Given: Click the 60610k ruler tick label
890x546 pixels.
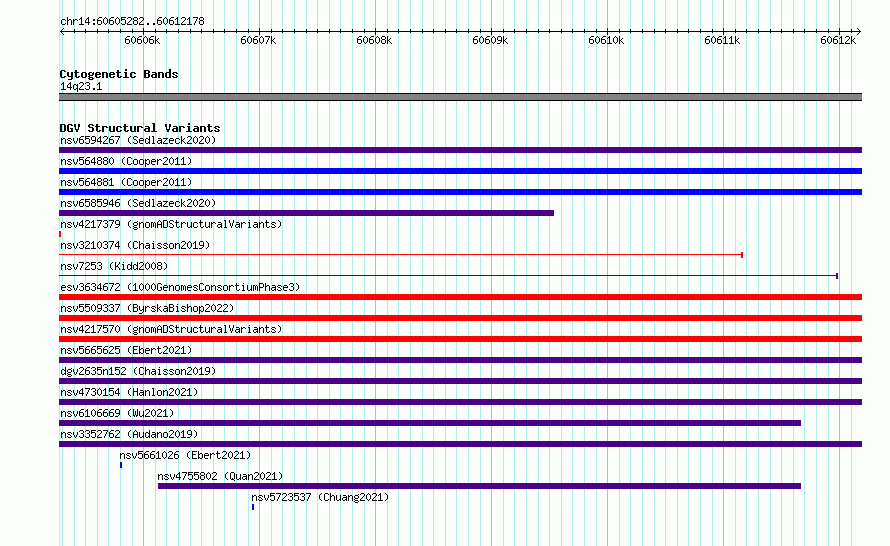Looking at the screenshot, I should pos(606,40).
